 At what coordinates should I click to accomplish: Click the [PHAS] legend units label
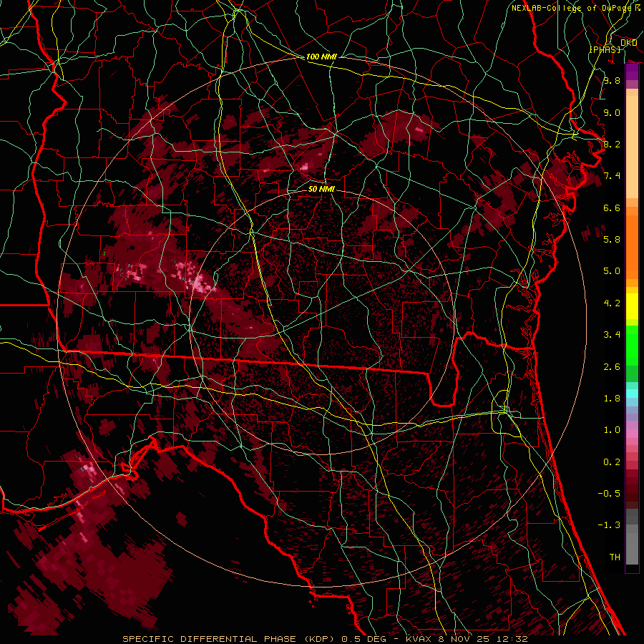pyautogui.click(x=605, y=49)
